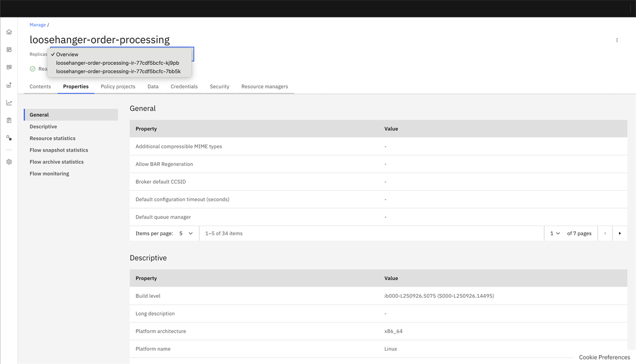Go to the next page of General properties

pos(620,233)
